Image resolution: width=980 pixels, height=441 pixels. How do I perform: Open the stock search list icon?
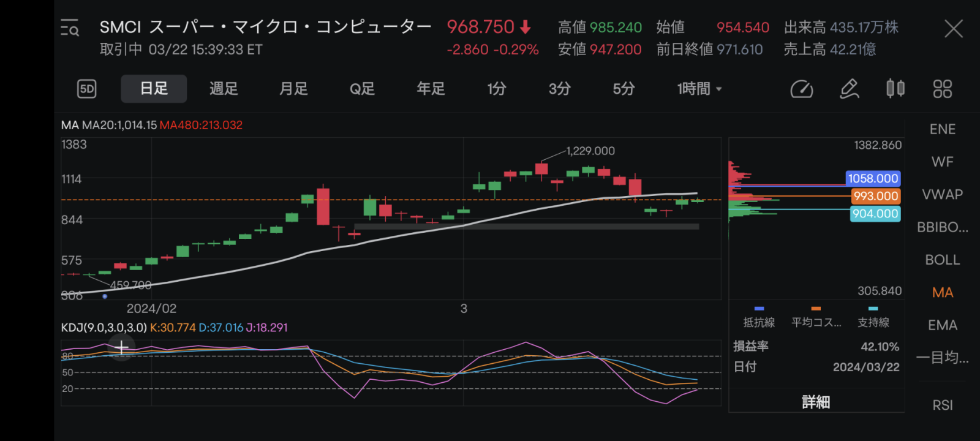70,28
